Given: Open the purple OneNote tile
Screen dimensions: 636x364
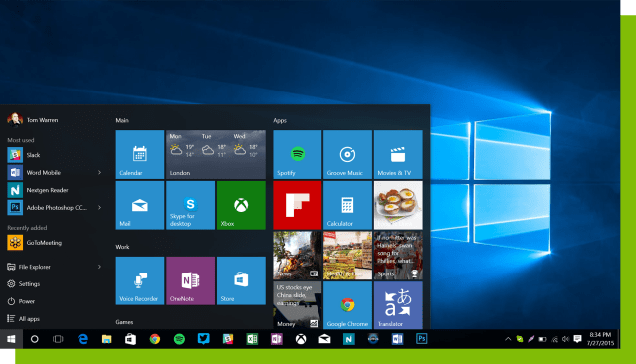Looking at the screenshot, I should coord(191,280).
